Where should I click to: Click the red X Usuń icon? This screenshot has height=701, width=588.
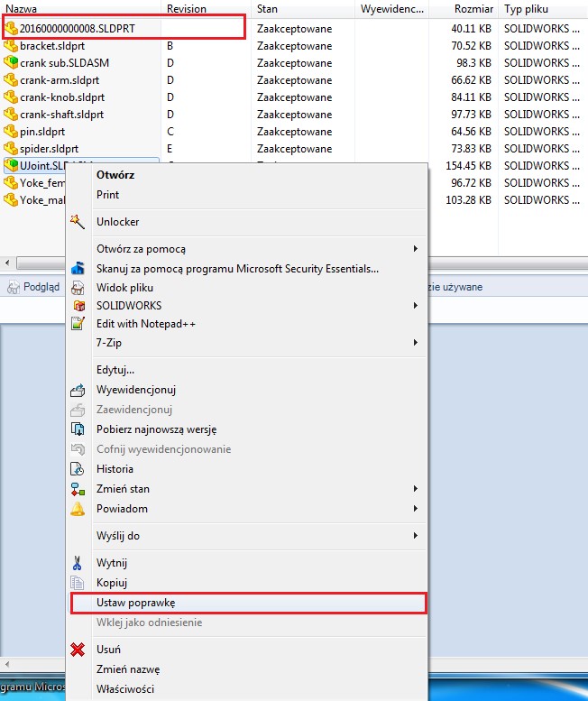[x=78, y=650]
